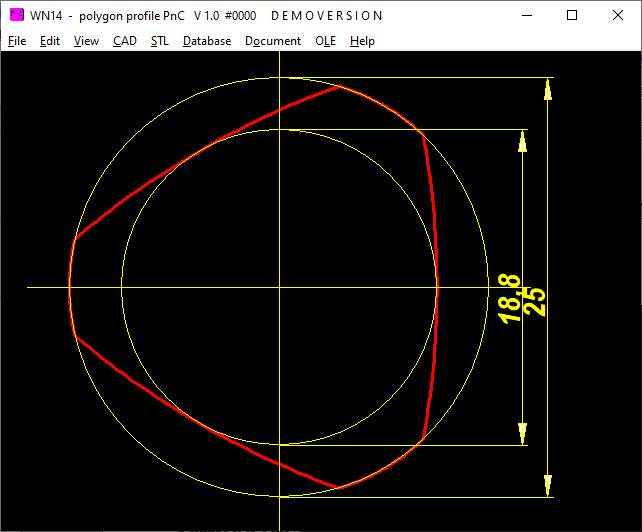Open the STL menu
The width and height of the screenshot is (642, 532).
[x=160, y=41]
